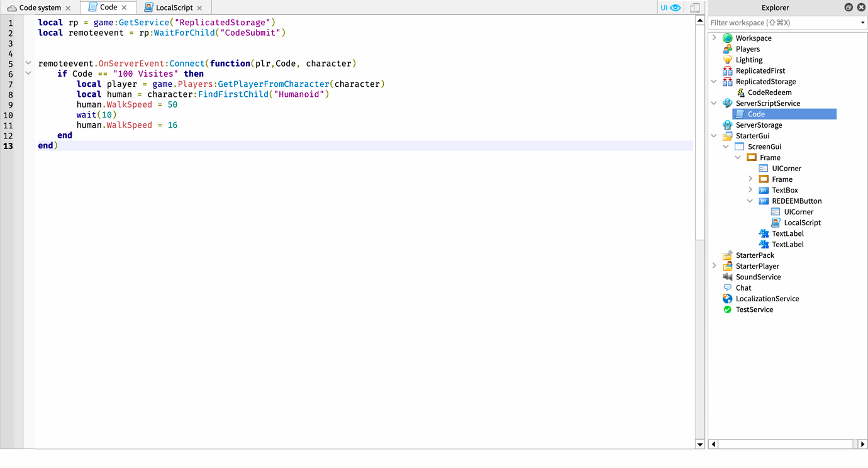Click the ScreenGui icon in Explorer
Screen dimensions: 868x468
click(740, 147)
